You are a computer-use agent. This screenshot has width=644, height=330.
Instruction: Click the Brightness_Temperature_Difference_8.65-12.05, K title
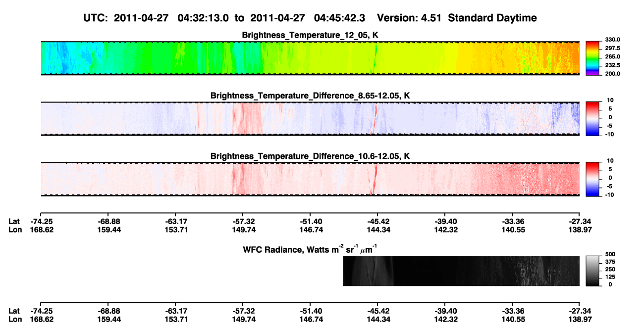310,95
